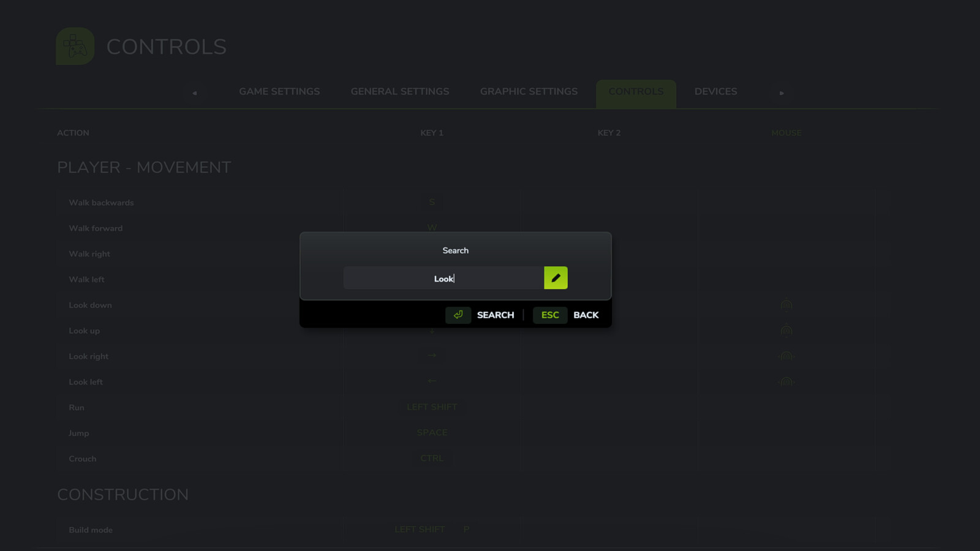
Task: Click the right-arrow key binding for Look right
Action: pos(432,356)
